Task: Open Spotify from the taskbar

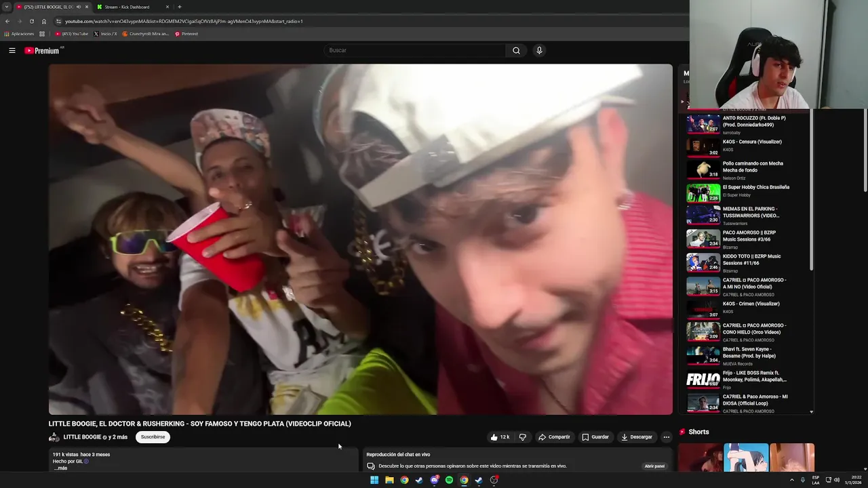Action: pos(449,480)
